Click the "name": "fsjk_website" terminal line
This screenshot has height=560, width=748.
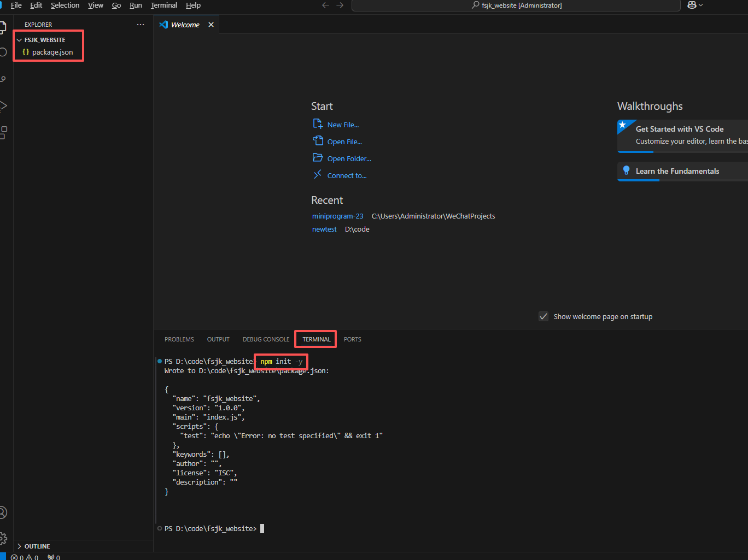pos(216,398)
